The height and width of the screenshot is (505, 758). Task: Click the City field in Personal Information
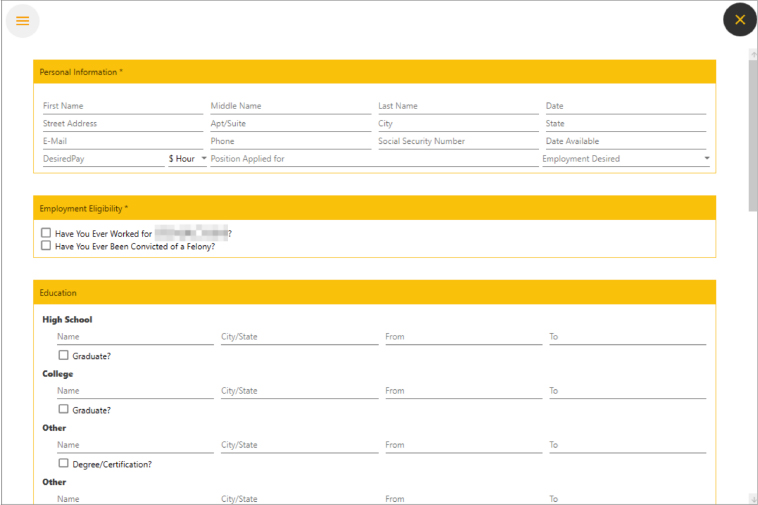458,124
